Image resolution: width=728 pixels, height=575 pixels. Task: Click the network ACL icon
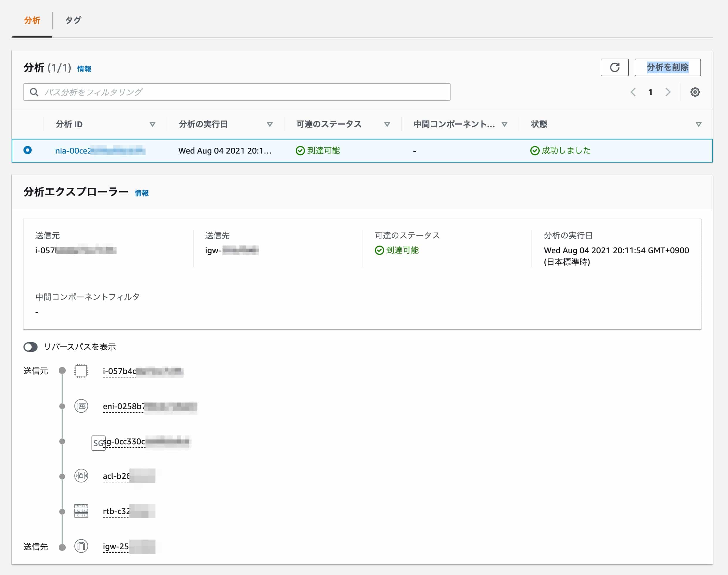coord(81,476)
